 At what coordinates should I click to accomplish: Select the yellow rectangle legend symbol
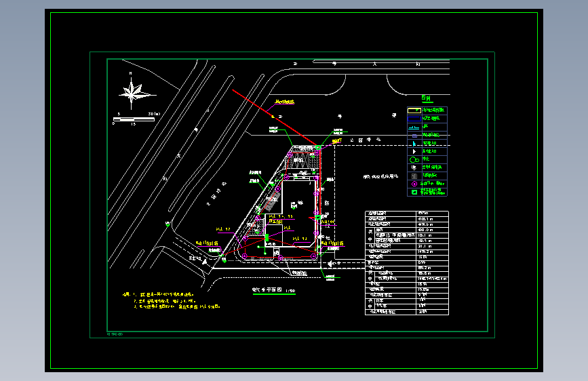coord(414,111)
